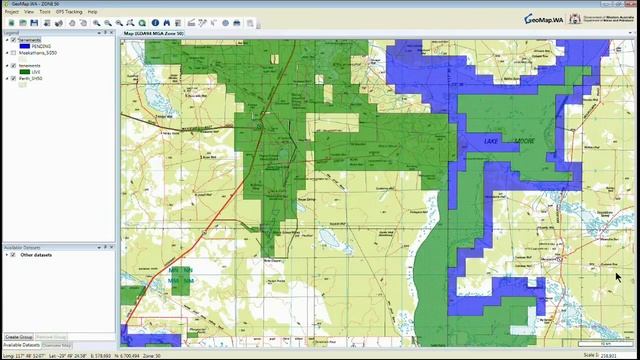Click the green LIVE color swatch

[25, 72]
